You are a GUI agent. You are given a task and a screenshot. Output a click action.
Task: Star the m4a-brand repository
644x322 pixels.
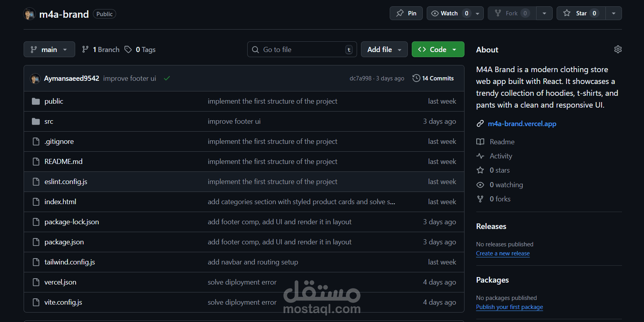pyautogui.click(x=581, y=13)
